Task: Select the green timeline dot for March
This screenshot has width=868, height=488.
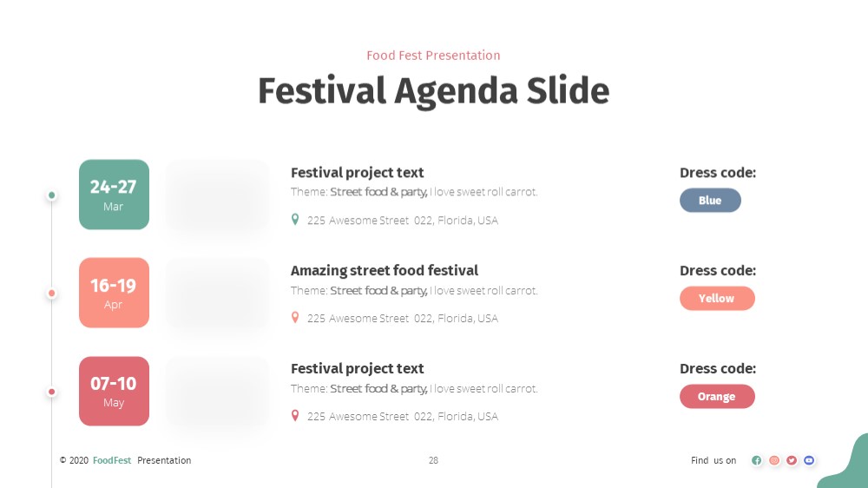Action: tap(51, 195)
